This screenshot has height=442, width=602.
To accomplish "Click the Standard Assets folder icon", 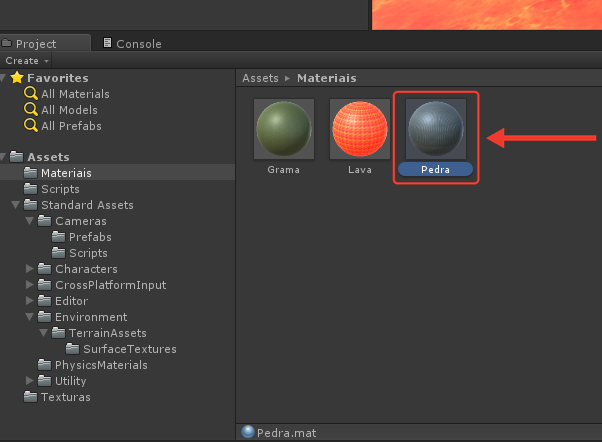I will 30,205.
